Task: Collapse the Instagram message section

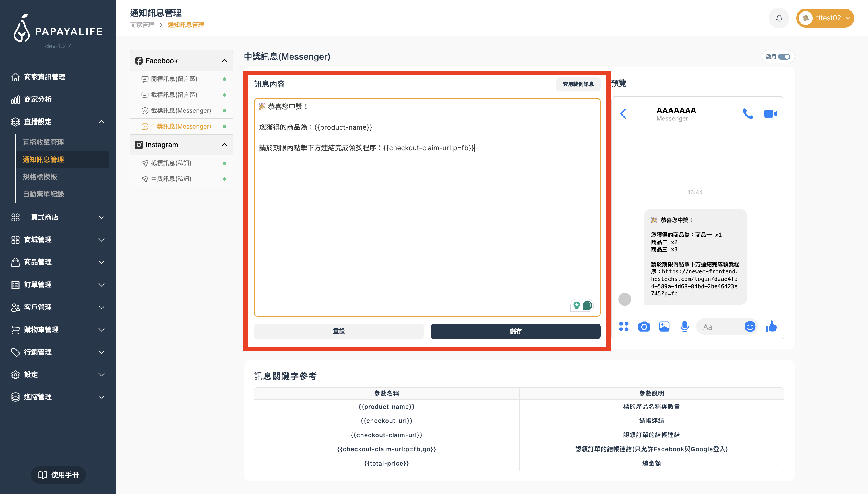Action: (224, 145)
